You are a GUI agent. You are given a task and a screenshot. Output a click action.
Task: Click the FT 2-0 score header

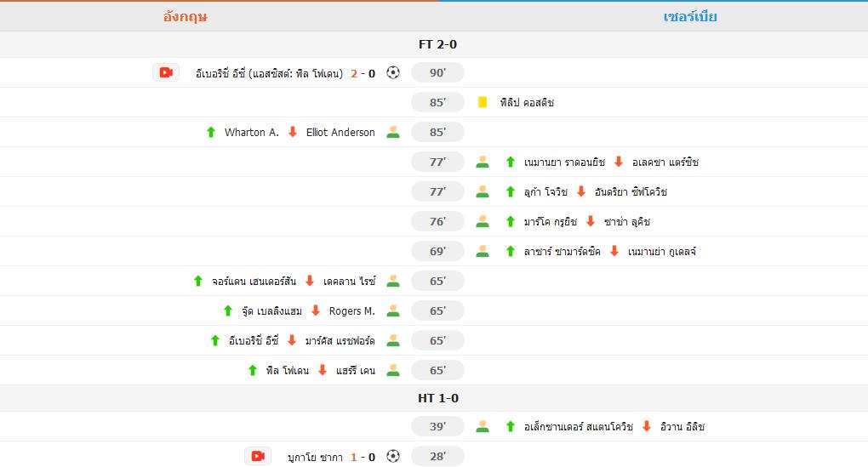437,45
